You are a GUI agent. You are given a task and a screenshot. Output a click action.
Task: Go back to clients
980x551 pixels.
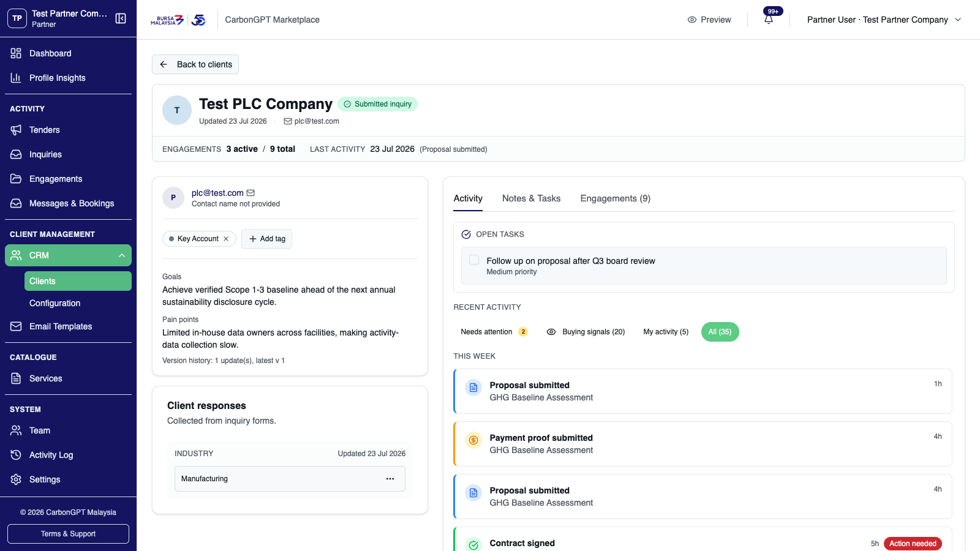[195, 64]
